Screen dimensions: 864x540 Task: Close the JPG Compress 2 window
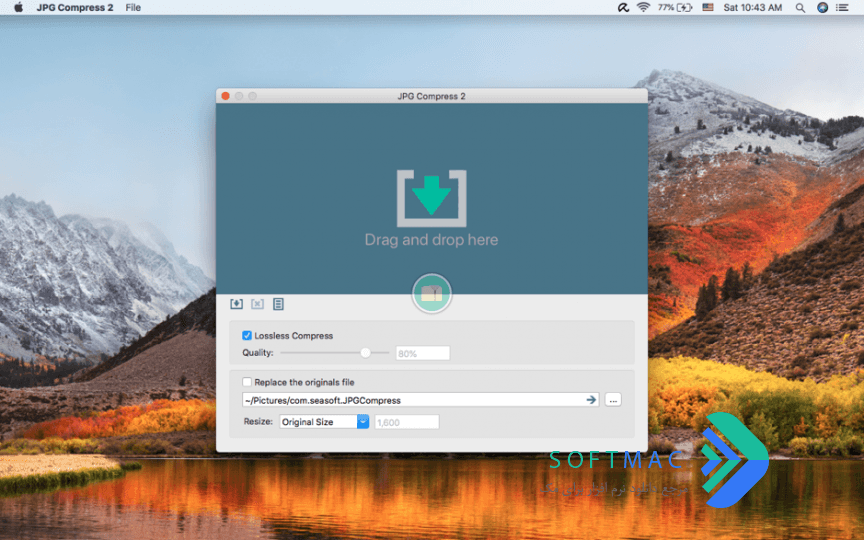(225, 96)
